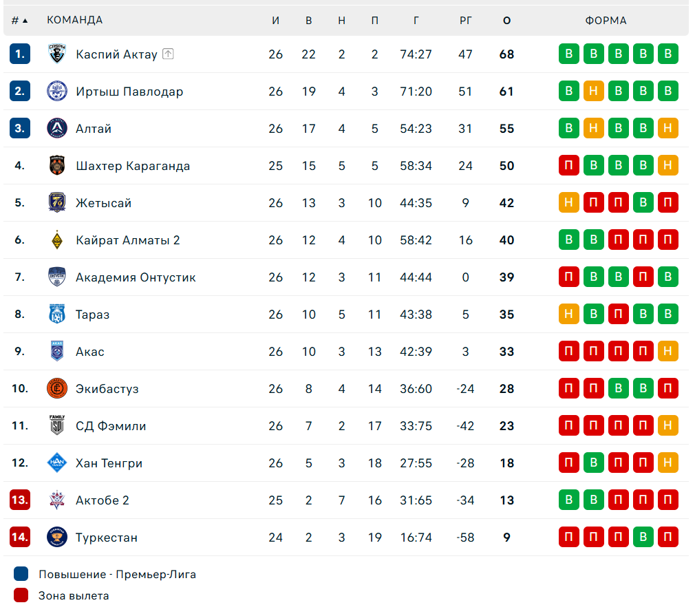Click the Хан Тенгри team logo
695x616 pixels.
pyautogui.click(x=57, y=463)
